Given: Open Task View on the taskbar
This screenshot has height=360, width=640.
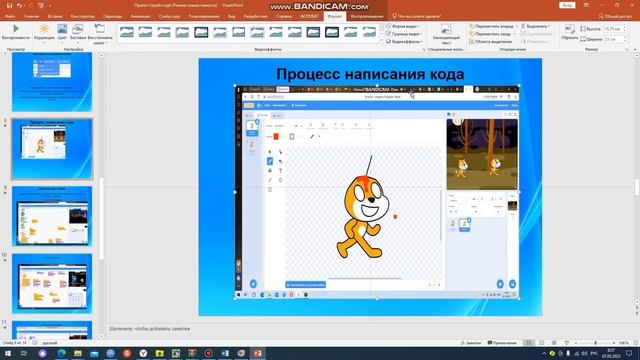Looking at the screenshot, I should click(24, 353).
